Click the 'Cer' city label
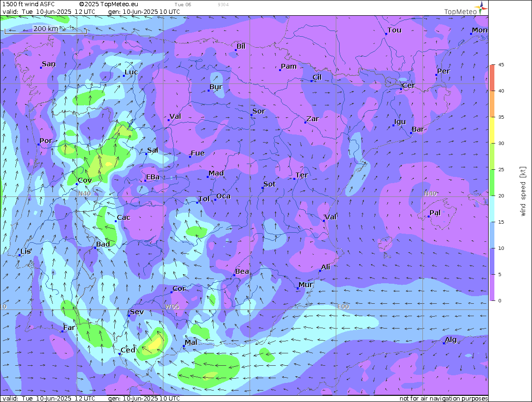 tap(409, 86)
